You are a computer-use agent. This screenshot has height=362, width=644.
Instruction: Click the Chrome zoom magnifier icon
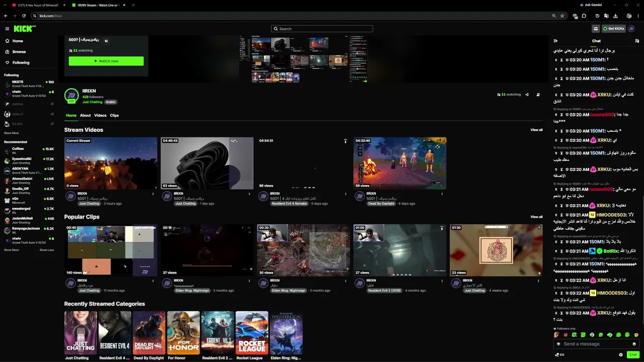tap(554, 16)
